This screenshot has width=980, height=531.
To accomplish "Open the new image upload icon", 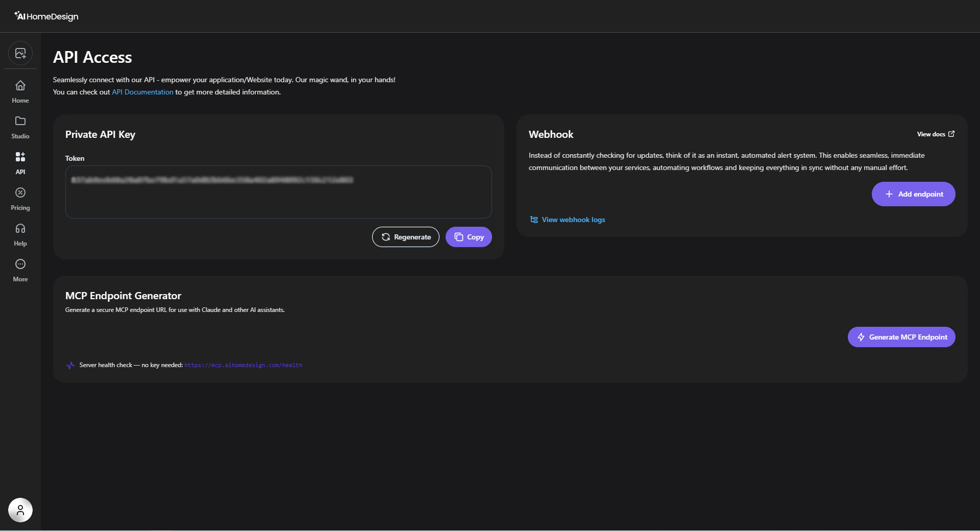I will 20,53.
